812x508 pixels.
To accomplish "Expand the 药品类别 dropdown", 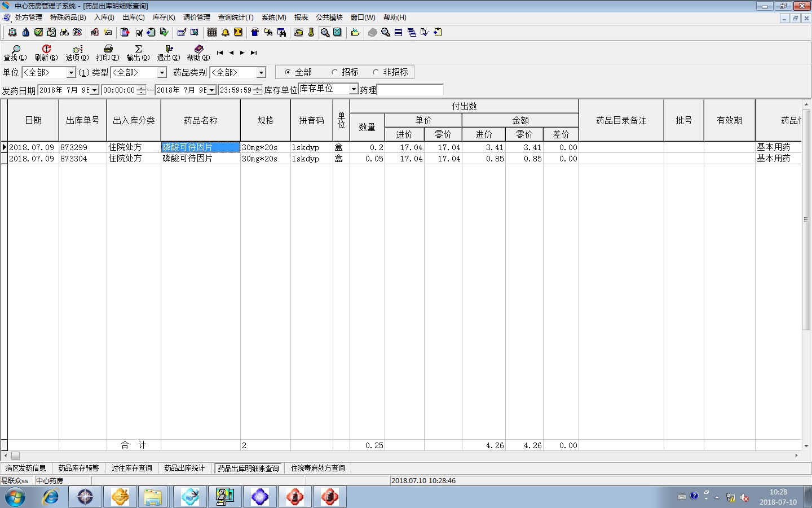I will click(261, 73).
